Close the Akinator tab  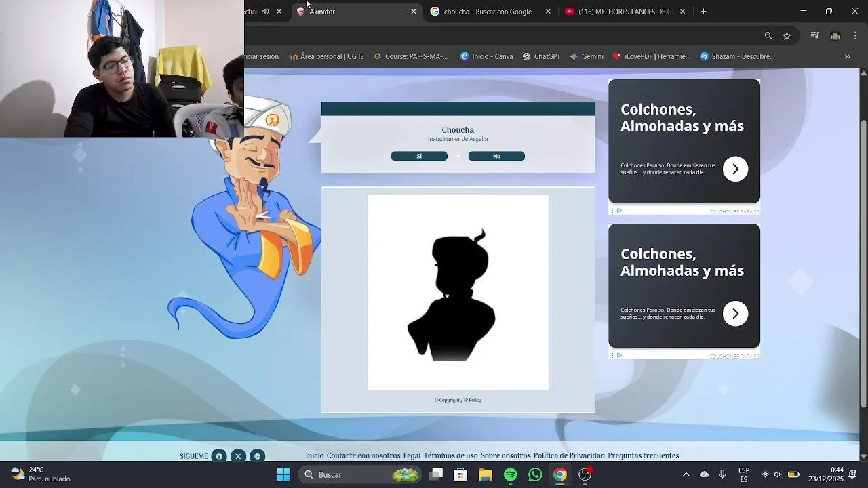414,12
